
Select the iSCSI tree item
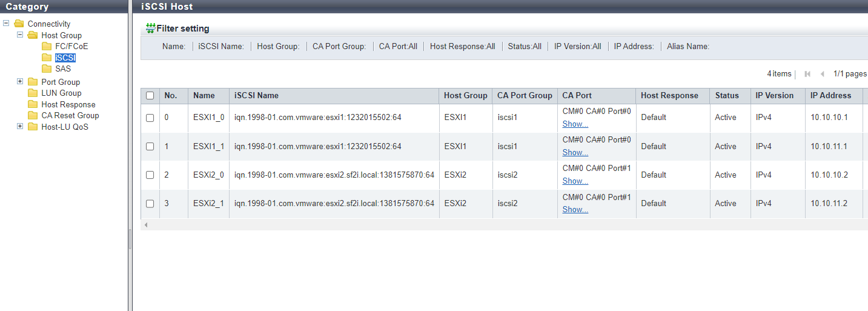pos(65,58)
